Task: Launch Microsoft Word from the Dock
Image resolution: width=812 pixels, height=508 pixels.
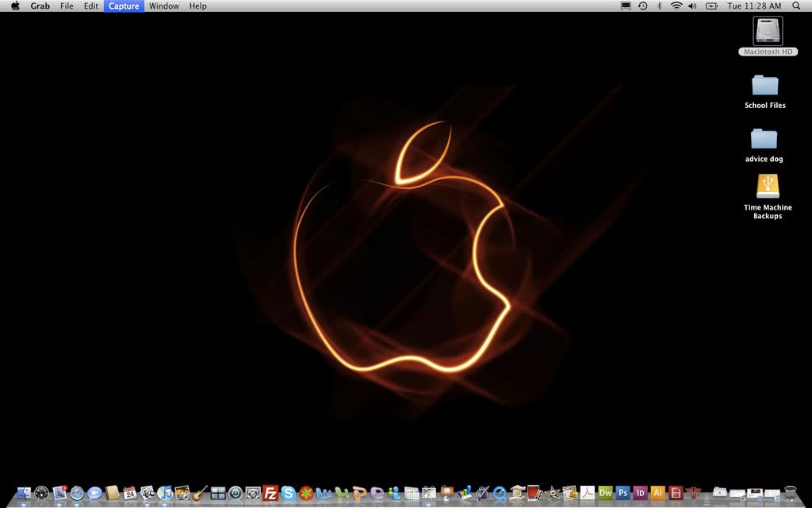Action: click(324, 493)
